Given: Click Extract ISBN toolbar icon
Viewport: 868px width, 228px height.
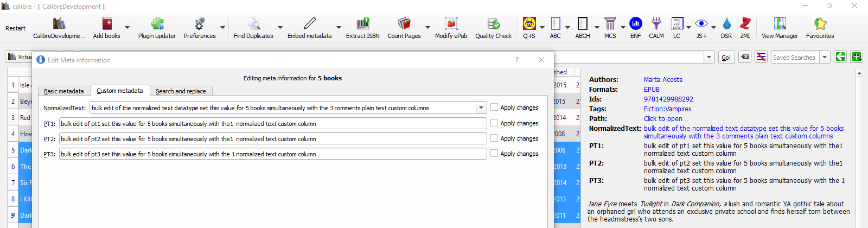Looking at the screenshot, I should pyautogui.click(x=362, y=24).
